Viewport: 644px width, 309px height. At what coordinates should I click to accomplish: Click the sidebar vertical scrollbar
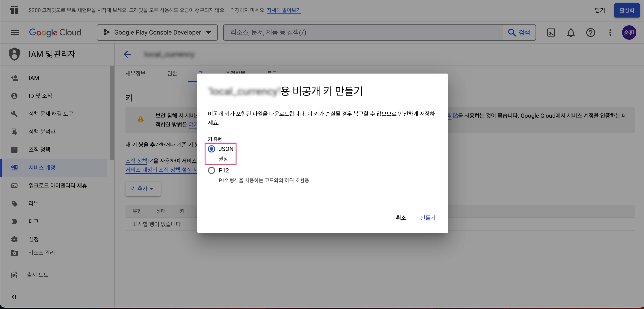coord(112,113)
